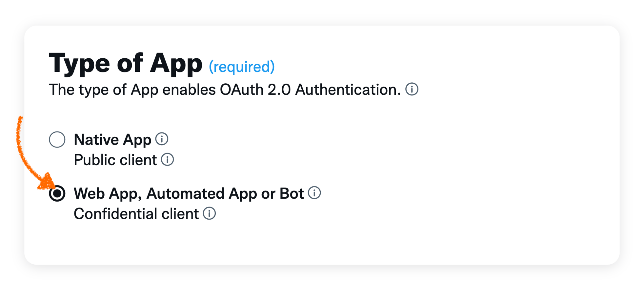Click the word Native in the first option

point(96,140)
